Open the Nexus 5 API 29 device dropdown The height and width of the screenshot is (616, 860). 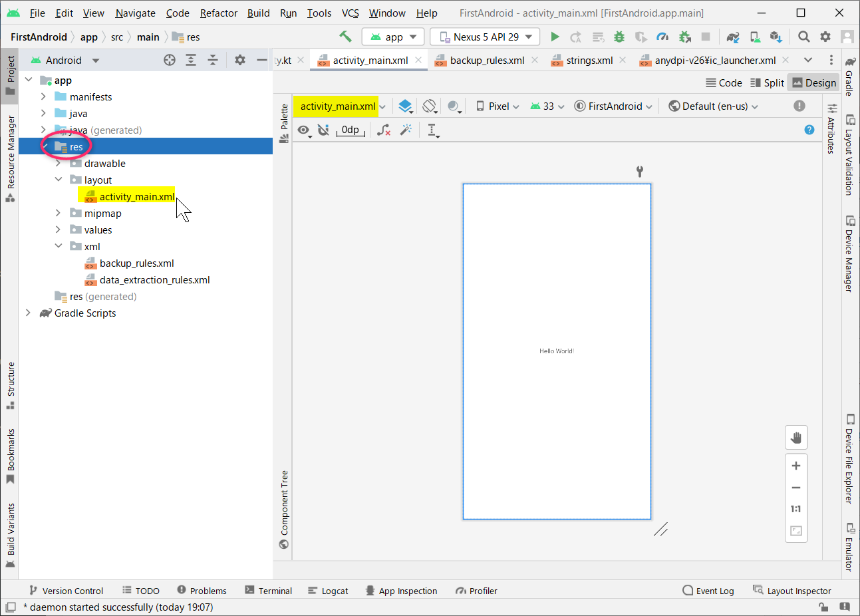(484, 37)
